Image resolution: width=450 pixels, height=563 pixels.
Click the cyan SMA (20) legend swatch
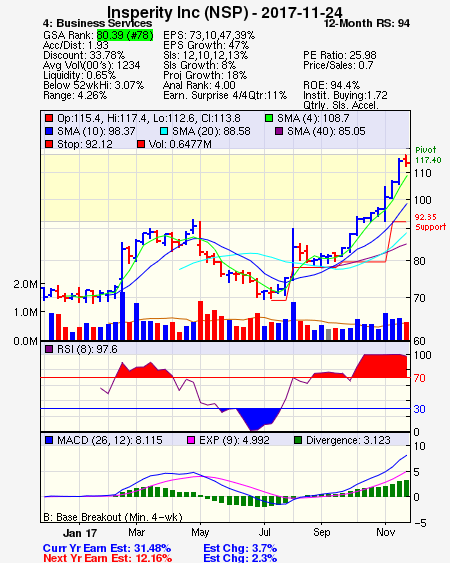click(164, 131)
